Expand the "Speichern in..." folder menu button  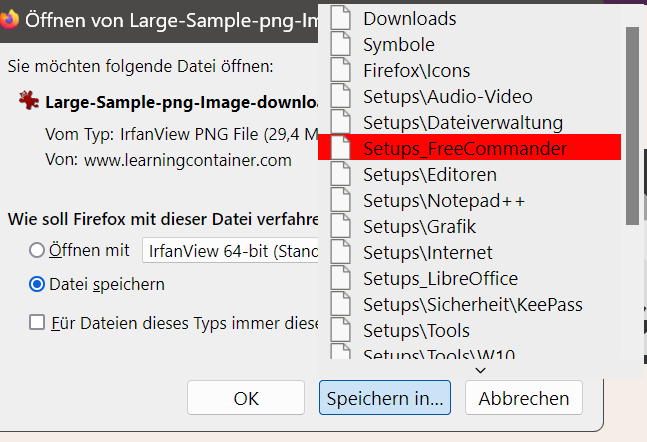[x=385, y=398]
